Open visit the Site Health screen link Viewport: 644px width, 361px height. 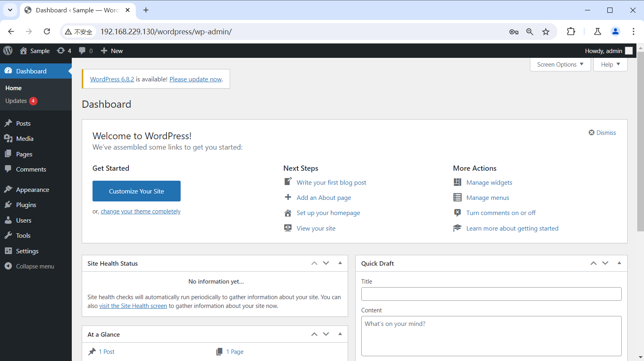[x=133, y=306]
